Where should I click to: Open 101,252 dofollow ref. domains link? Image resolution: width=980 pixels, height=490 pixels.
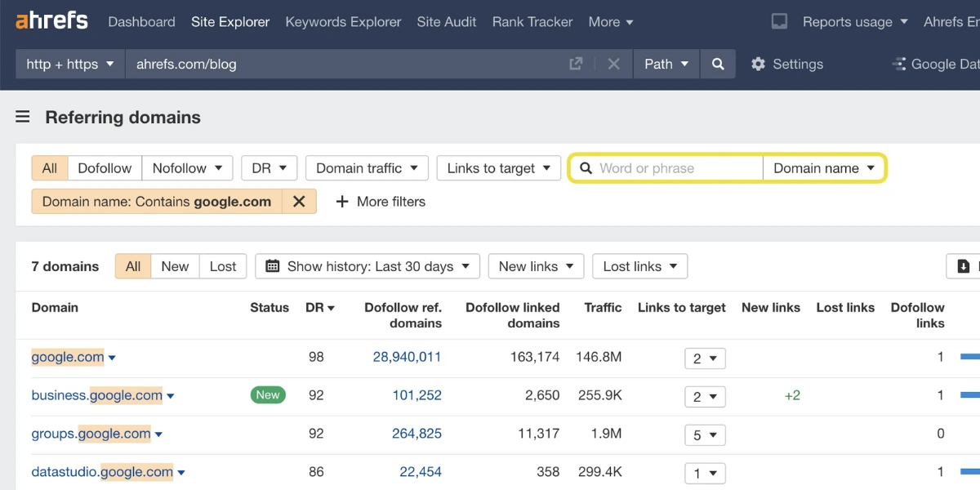416,395
